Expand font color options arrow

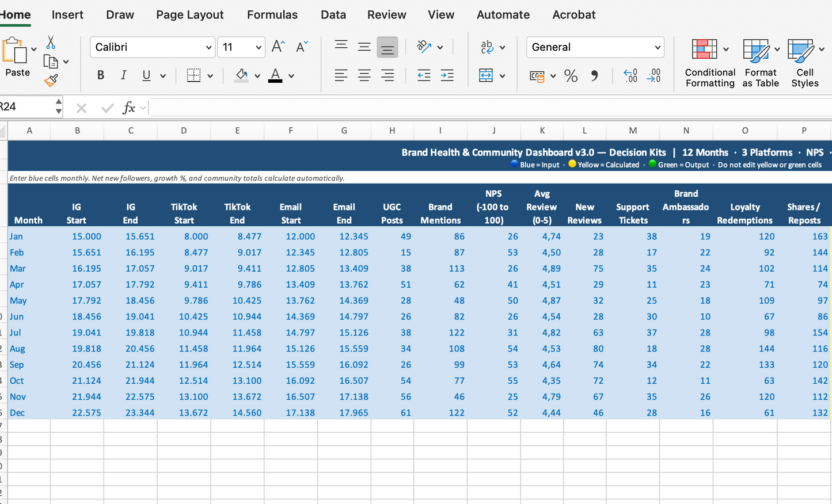point(291,76)
